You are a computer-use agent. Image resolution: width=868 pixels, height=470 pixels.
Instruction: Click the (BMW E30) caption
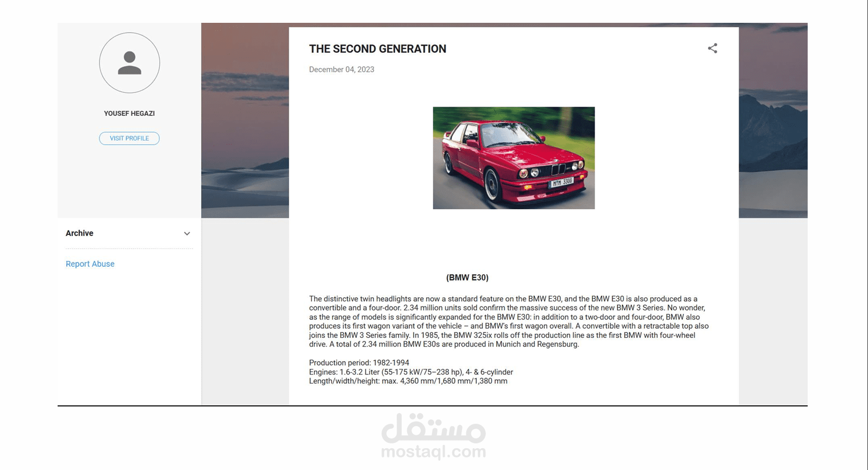pyautogui.click(x=467, y=278)
